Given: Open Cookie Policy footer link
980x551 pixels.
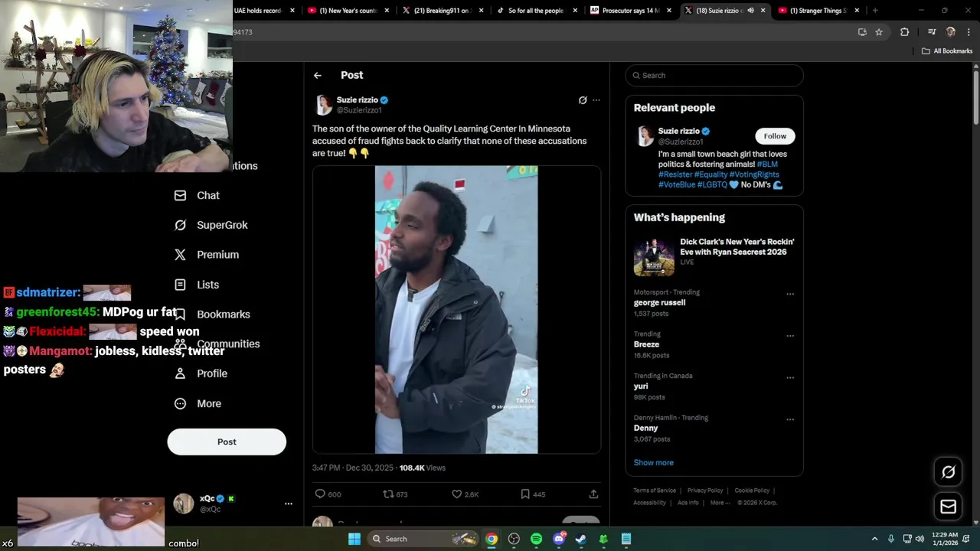Looking at the screenshot, I should pos(752,491).
